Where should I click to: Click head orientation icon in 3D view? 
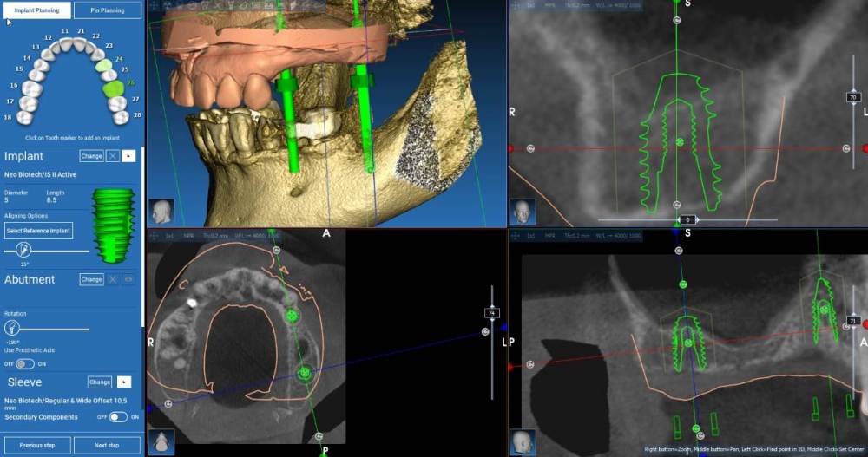tap(161, 211)
